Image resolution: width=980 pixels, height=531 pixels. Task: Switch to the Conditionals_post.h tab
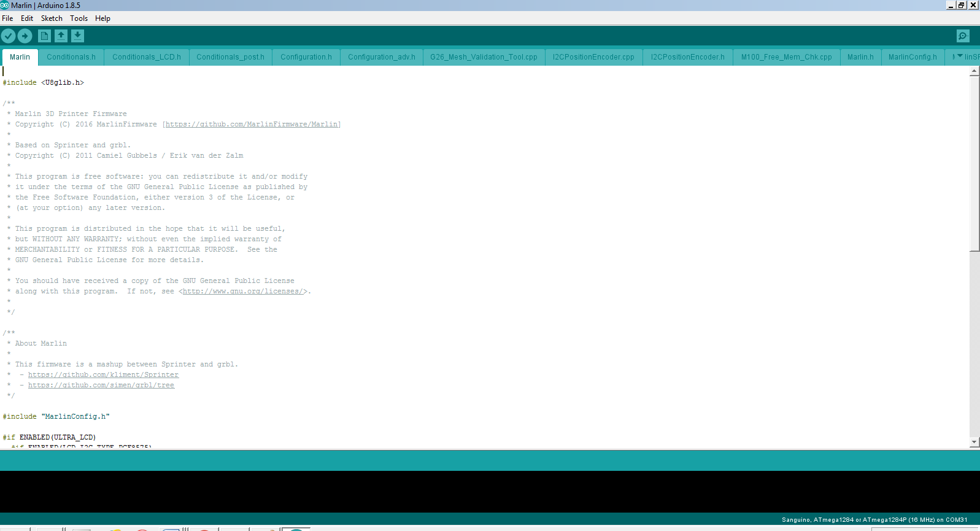230,57
